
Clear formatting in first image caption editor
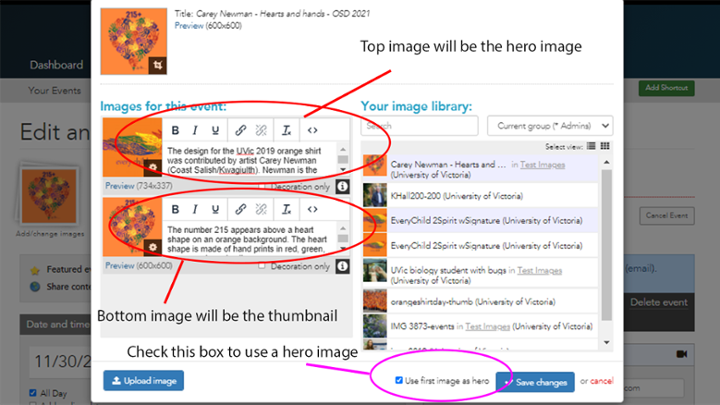(286, 130)
